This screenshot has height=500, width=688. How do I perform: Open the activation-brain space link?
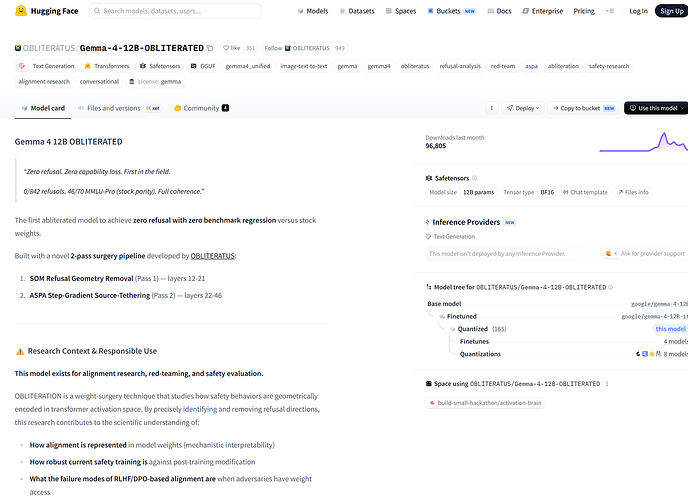[x=485, y=403]
